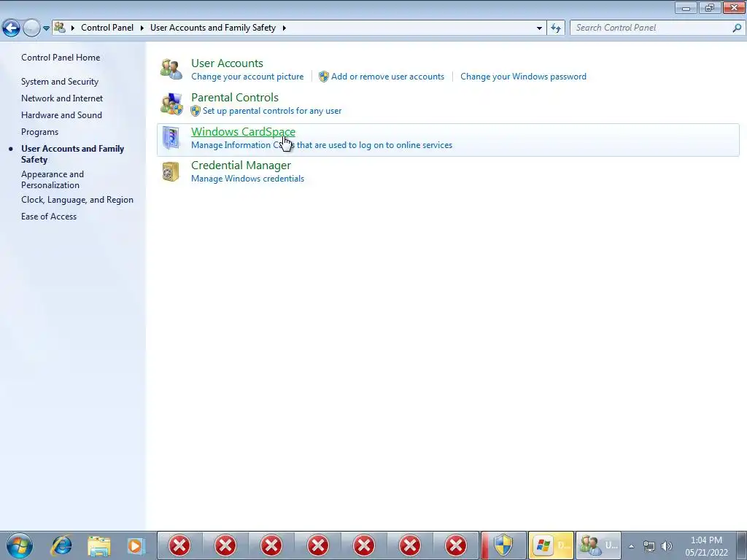This screenshot has width=747, height=560.
Task: Switch to User Accounts taskbar window
Action: coord(598,545)
